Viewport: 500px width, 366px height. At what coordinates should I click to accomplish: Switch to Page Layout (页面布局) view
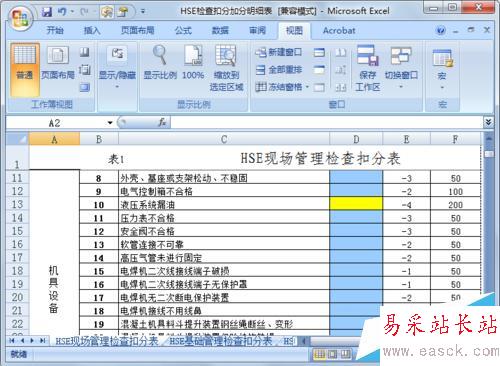click(x=58, y=63)
